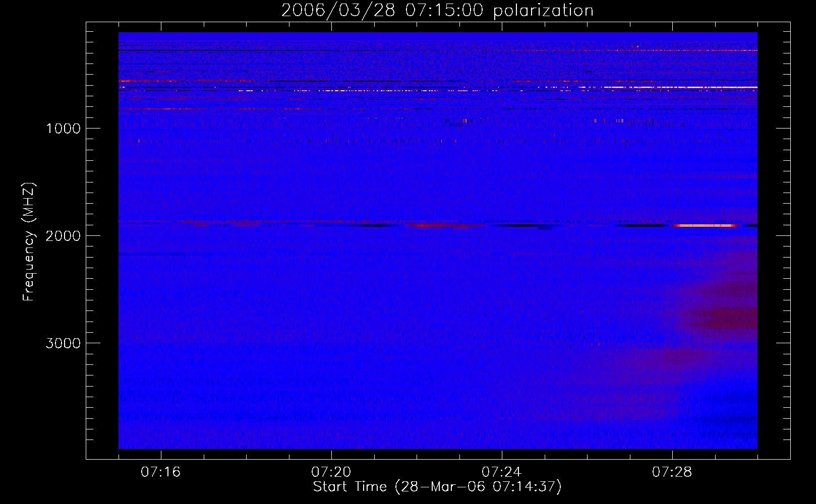
Task: Click the 'Frequency (MHZ)' y-axis label
Action: (29, 242)
